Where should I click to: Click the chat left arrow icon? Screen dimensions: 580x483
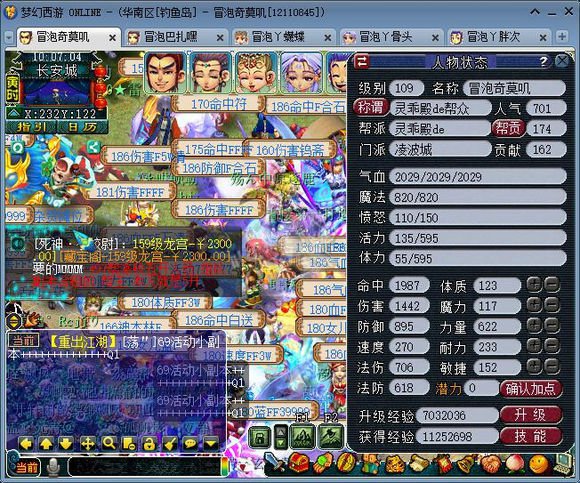tap(26, 443)
